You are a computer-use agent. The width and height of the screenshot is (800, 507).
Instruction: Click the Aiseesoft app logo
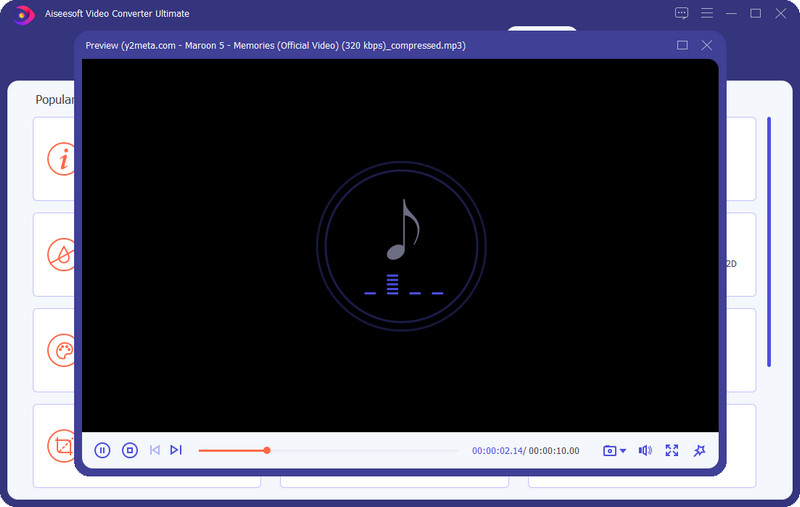[x=23, y=14]
